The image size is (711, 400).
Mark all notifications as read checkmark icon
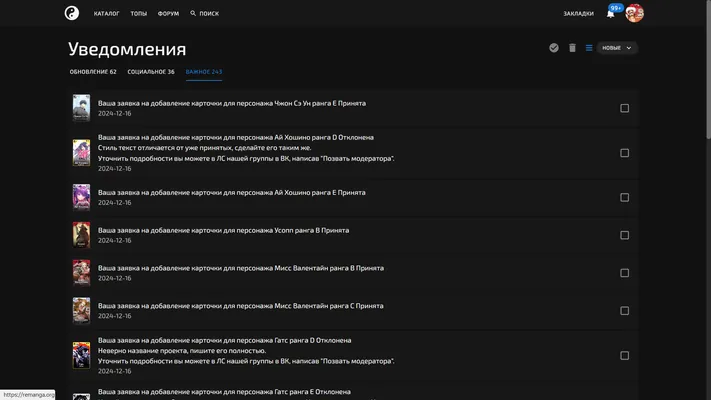coord(554,48)
